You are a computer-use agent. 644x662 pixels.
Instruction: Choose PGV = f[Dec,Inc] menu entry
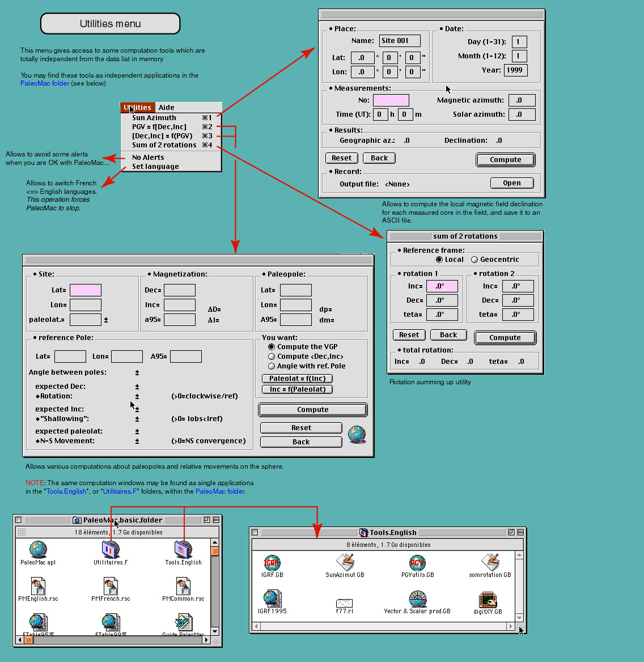(171, 126)
